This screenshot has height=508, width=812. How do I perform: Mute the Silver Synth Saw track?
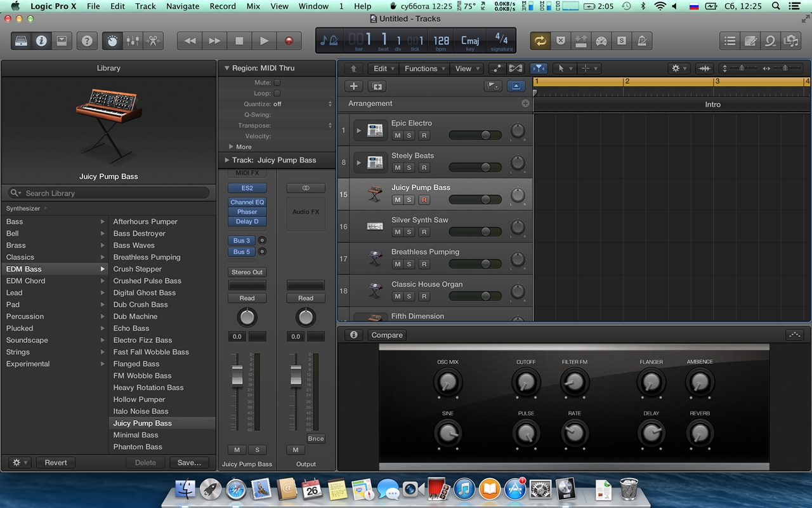(397, 232)
